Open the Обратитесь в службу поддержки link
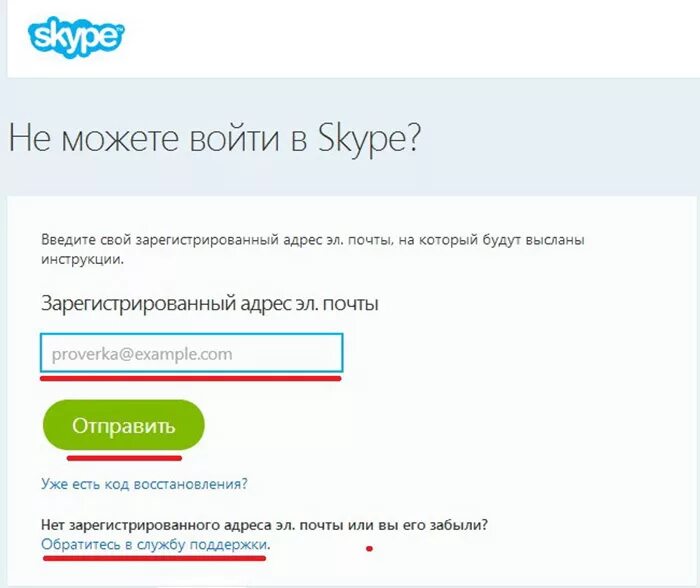 (154, 545)
